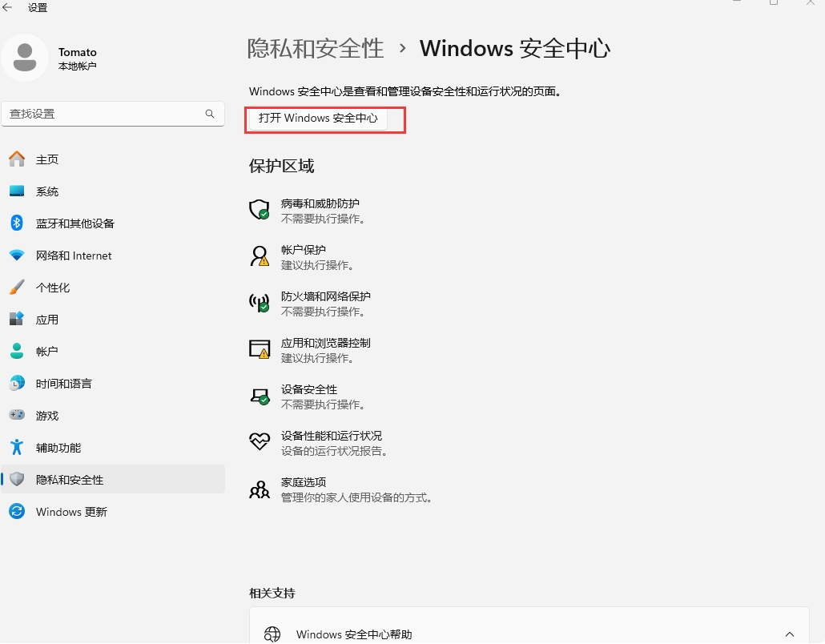Open 设备安全性 entry

[x=308, y=396]
